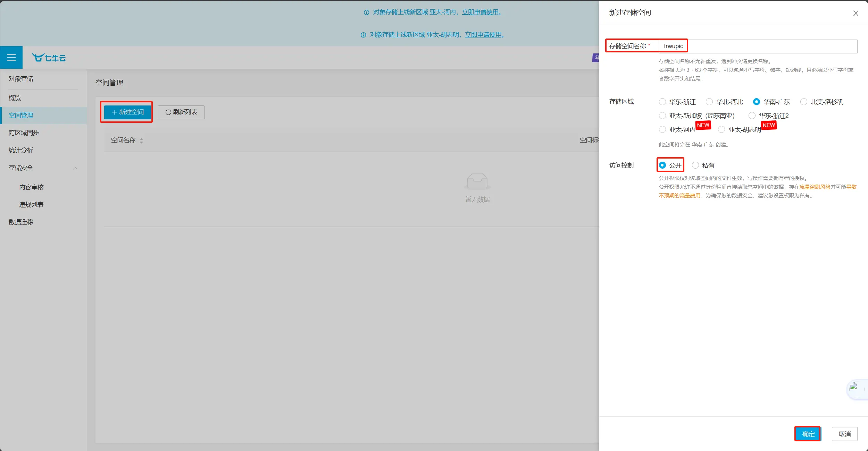Click the refresh icon in 刷新列表
Screen dimensions: 868x451
click(x=168, y=112)
